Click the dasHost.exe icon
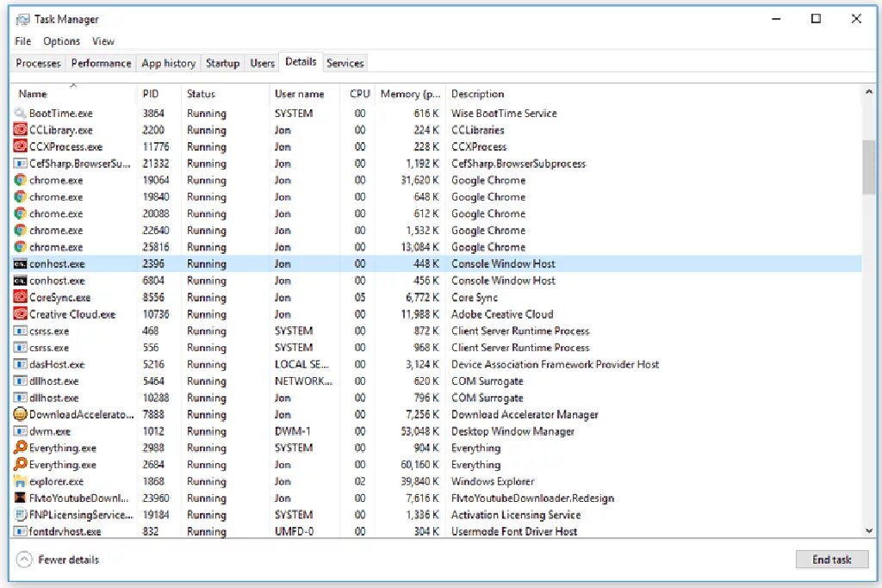Viewport: 882px width, 588px height. (x=21, y=364)
